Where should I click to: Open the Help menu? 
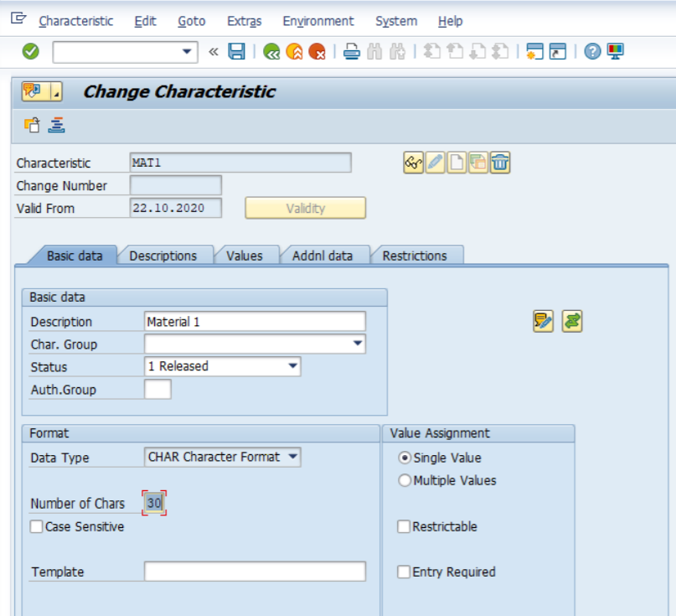[450, 21]
